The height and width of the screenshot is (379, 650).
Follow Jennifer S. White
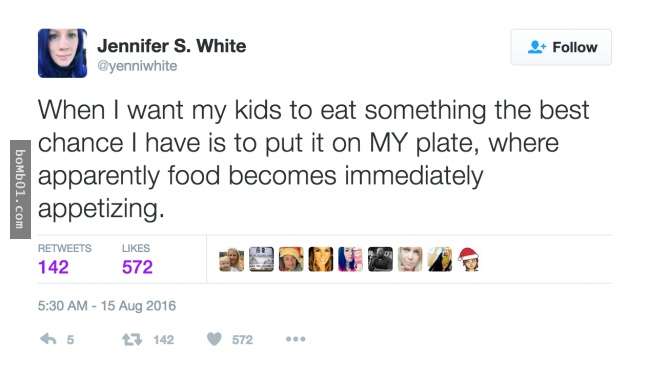[561, 47]
